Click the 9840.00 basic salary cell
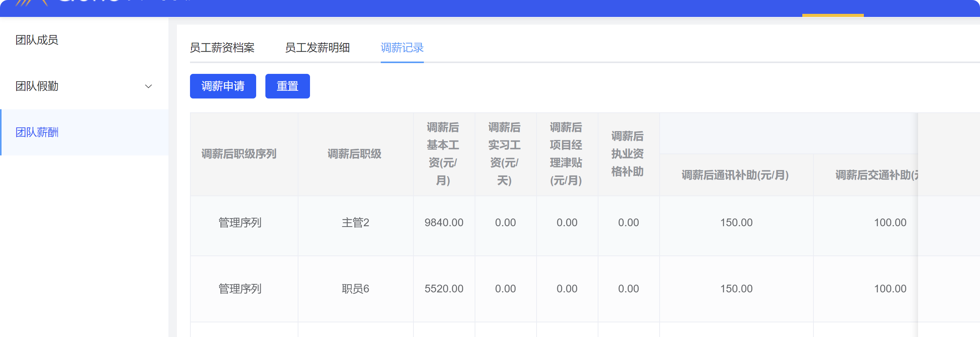Screen dimensions: 980x337 (x=444, y=222)
